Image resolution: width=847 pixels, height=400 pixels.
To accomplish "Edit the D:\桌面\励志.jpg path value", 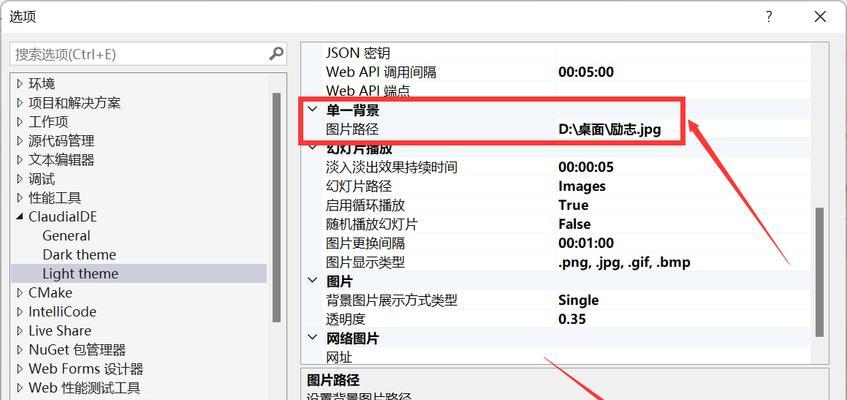I will 610,130.
